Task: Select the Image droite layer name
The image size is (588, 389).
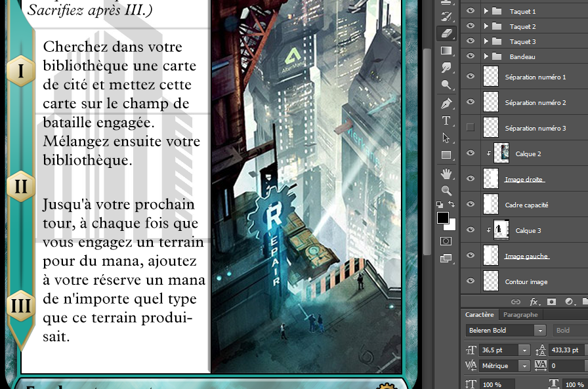Action: click(x=524, y=180)
